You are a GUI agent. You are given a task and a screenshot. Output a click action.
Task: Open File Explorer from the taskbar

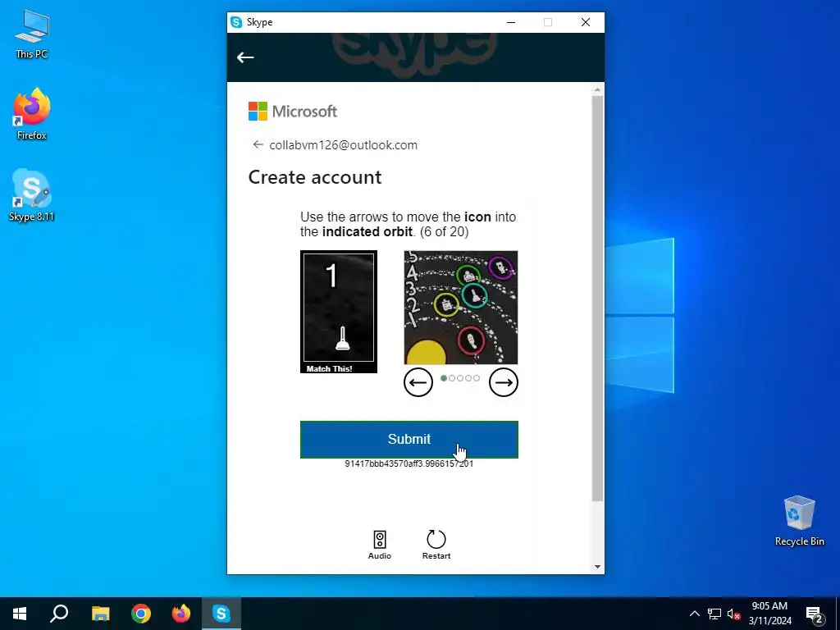(100, 614)
